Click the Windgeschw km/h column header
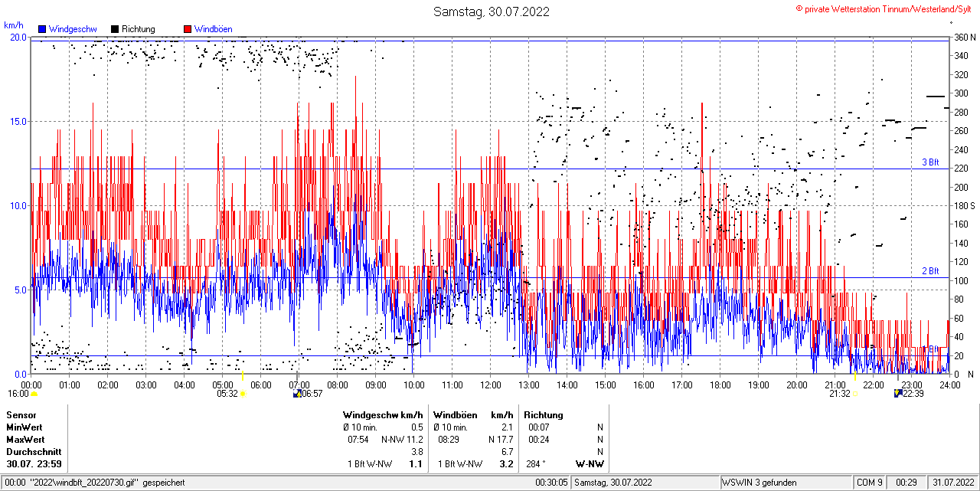980x491 pixels. [383, 414]
